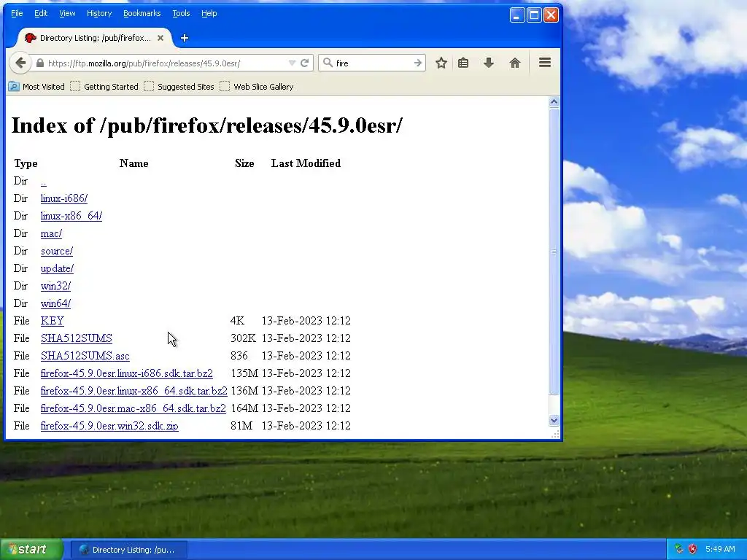Viewport: 747px width, 560px height.
Task: Click the 'Last Modified' column header
Action: click(x=306, y=163)
